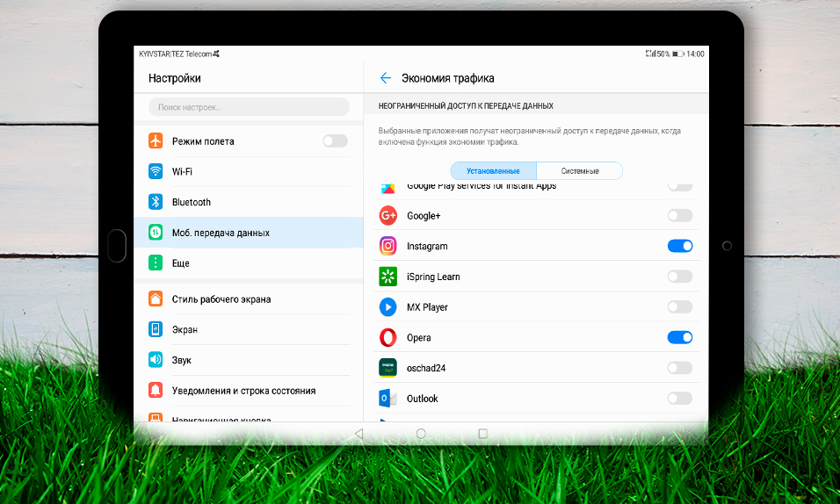Open Уведомления и строка состояния

tap(249, 391)
